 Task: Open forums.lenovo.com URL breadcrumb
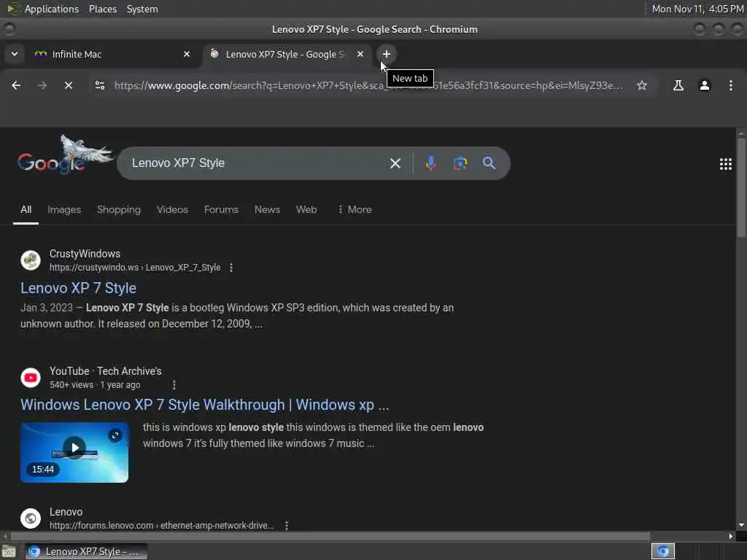[161, 526]
